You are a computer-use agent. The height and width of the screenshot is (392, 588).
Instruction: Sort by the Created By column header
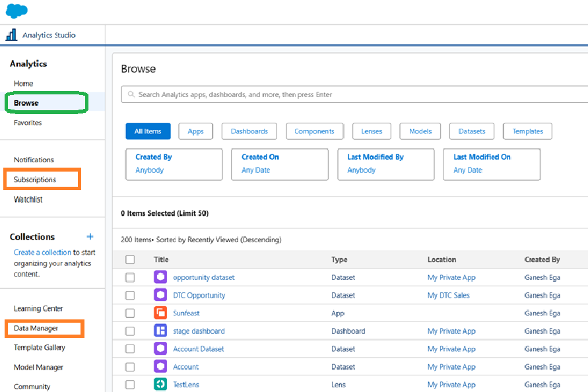click(542, 259)
